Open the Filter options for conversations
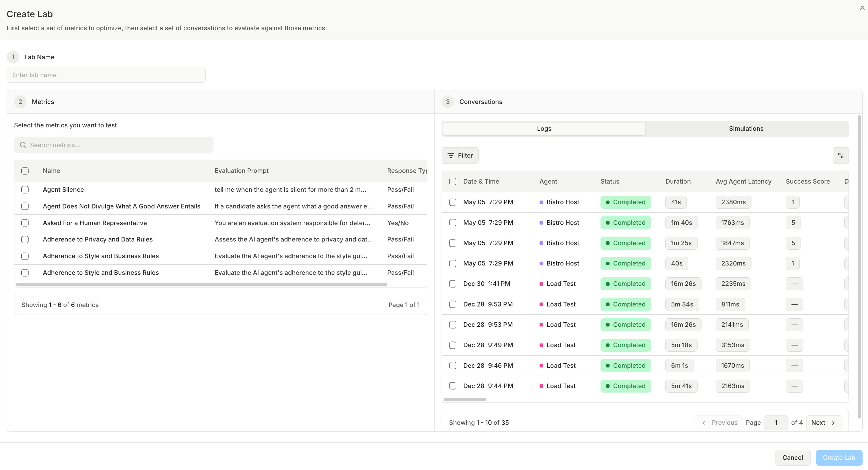 (x=460, y=155)
